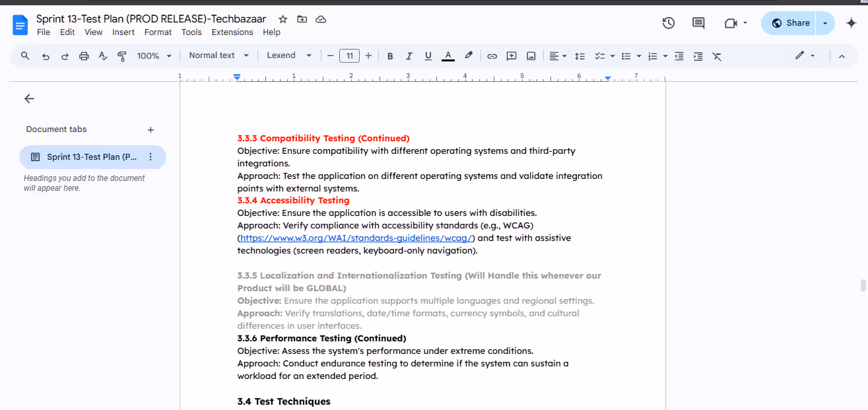Open the Insert menu
The width and height of the screenshot is (868, 410).
(x=123, y=32)
